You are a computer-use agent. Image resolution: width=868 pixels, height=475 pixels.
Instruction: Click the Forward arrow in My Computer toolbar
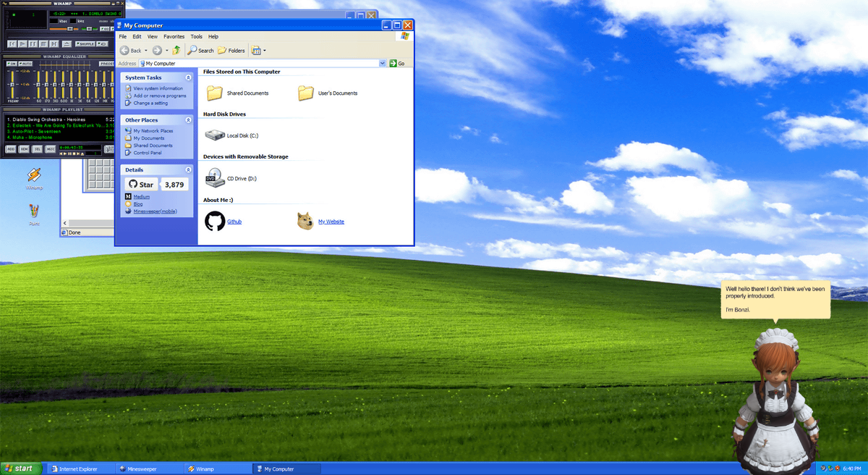pos(157,51)
